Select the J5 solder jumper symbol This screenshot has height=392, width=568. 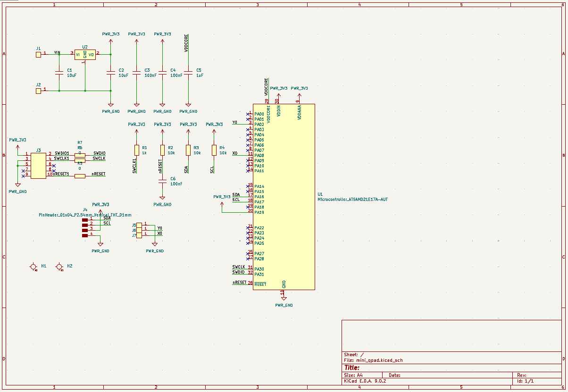point(138,225)
